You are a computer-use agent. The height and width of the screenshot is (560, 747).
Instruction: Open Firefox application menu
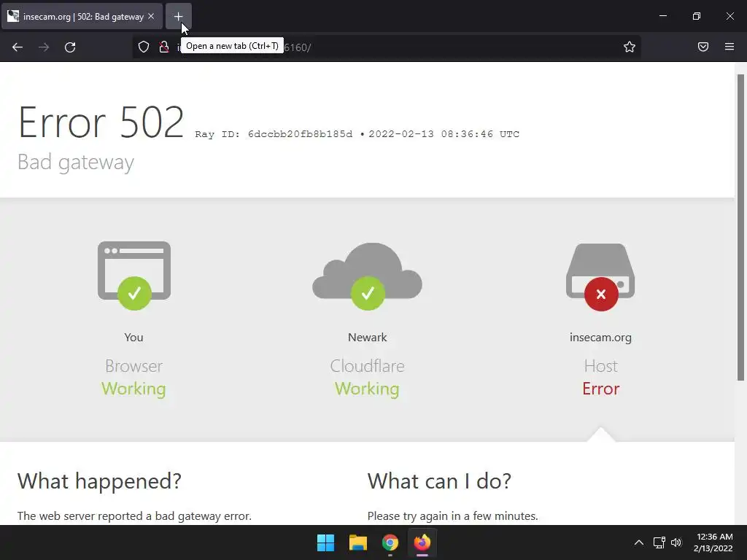tap(729, 47)
